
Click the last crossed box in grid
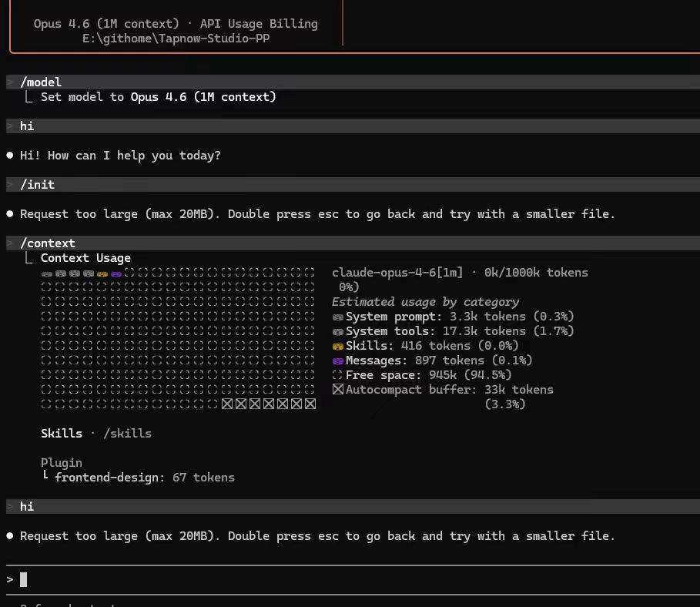(x=310, y=404)
